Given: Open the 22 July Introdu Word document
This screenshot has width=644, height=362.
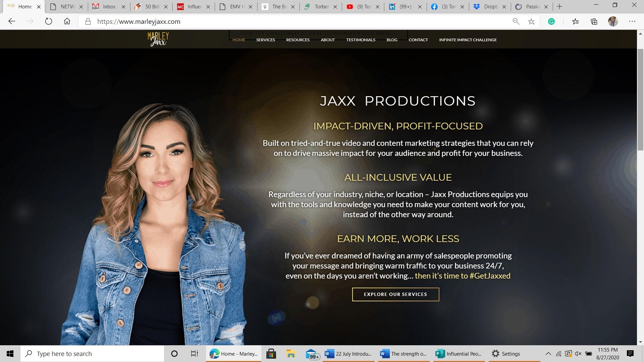Looking at the screenshot, I should coord(348,354).
